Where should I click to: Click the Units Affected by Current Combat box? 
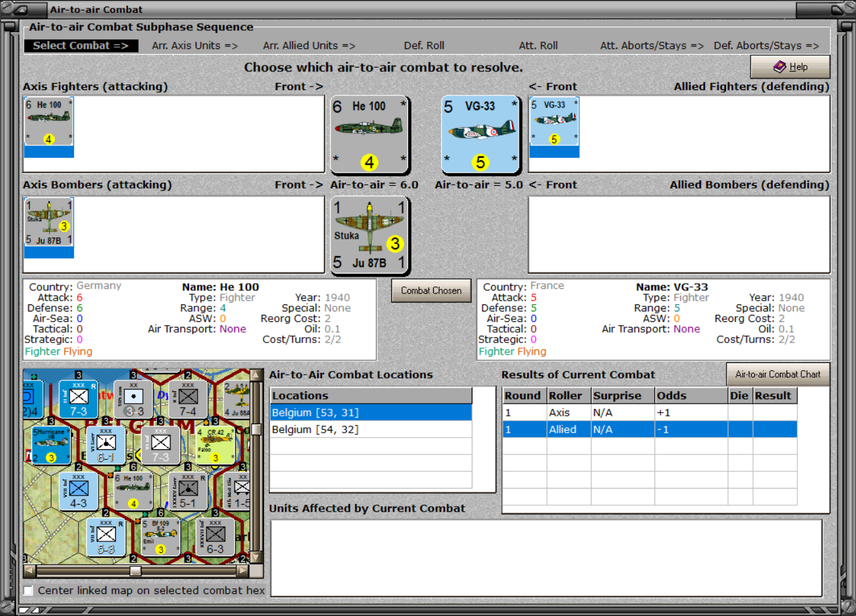546,558
